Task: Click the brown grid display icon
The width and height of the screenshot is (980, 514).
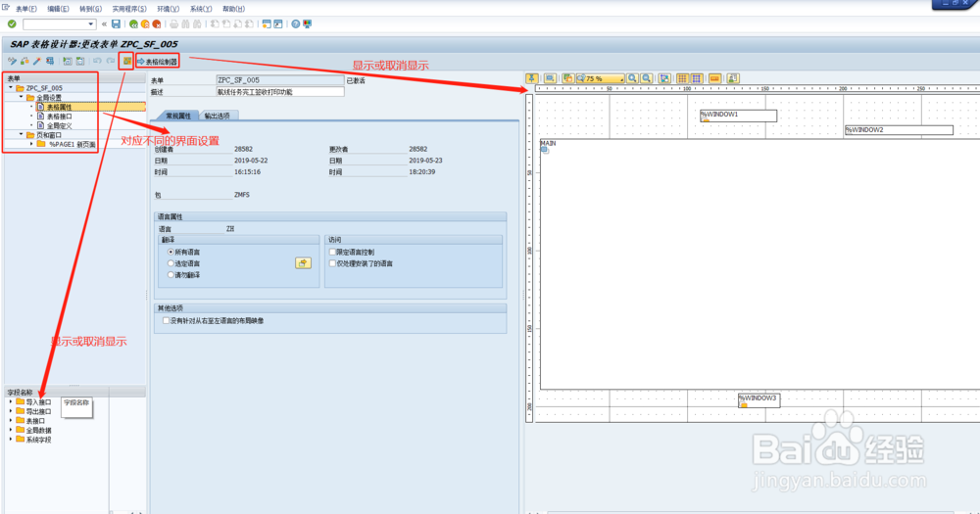Action: click(682, 78)
